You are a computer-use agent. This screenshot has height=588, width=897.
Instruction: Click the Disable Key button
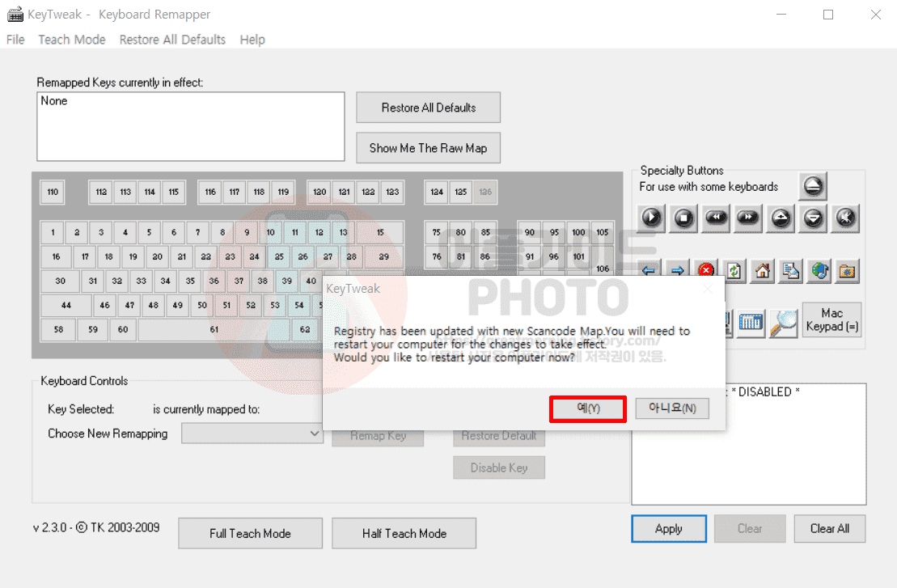pos(499,467)
